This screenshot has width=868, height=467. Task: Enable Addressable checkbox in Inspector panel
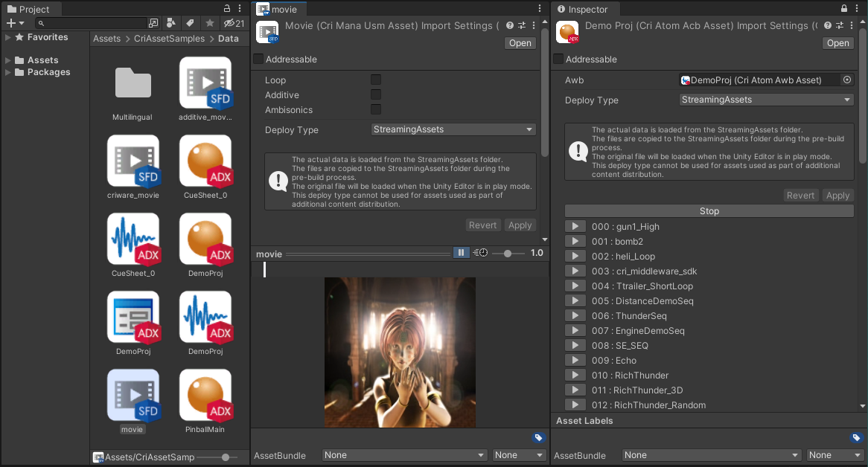point(558,59)
